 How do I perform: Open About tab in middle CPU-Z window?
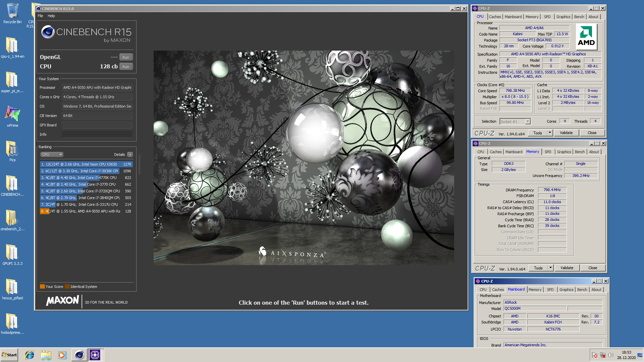(x=594, y=152)
